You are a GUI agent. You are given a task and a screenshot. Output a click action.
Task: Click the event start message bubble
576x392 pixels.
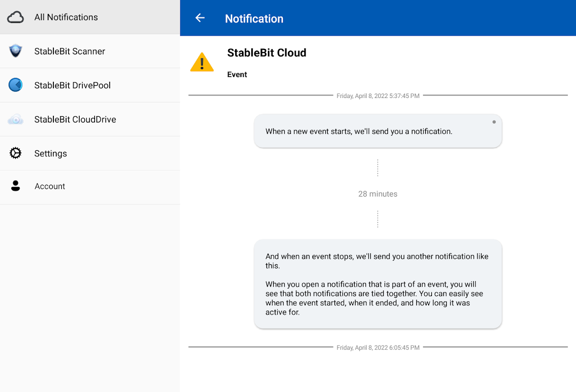tap(378, 131)
